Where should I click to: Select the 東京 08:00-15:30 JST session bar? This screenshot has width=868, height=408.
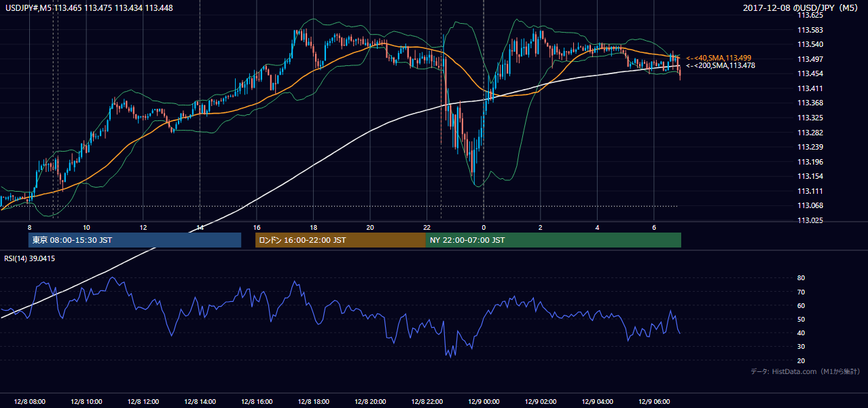pos(134,240)
